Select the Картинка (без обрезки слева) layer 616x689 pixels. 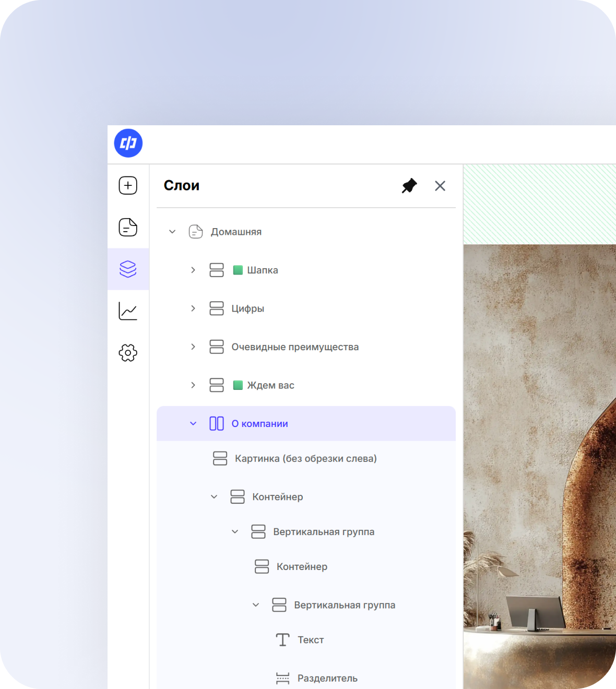(x=305, y=459)
